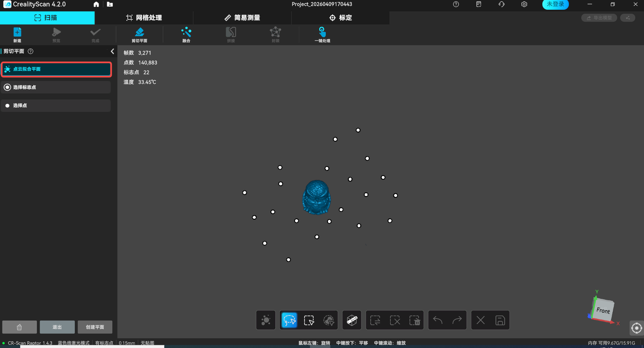Activate the lasso selection tool

click(289, 320)
